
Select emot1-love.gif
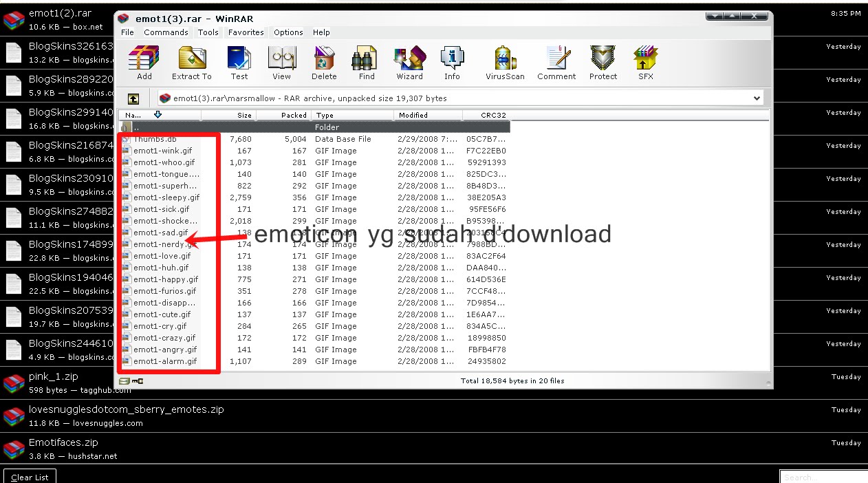[x=162, y=256]
